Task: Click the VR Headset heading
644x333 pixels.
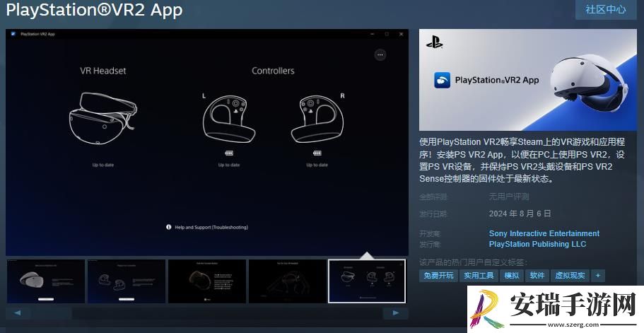Action: [103, 71]
